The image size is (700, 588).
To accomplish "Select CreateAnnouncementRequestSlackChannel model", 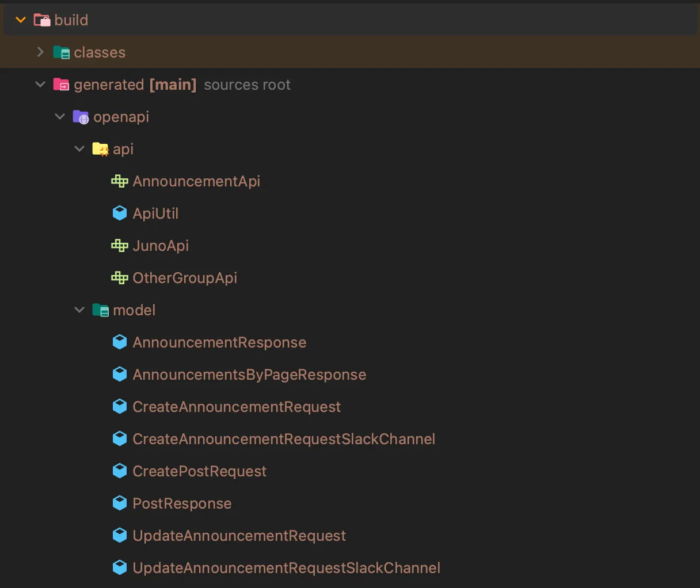I will 283,439.
